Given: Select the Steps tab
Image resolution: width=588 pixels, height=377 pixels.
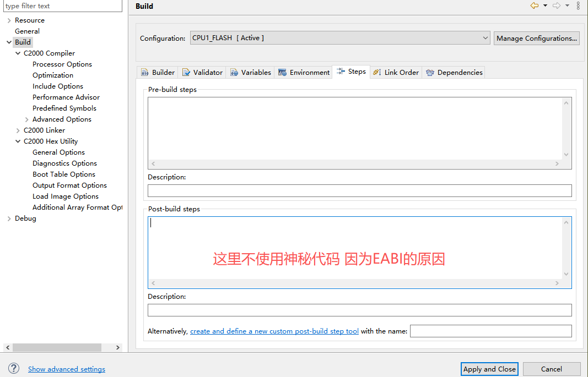Looking at the screenshot, I should (x=351, y=72).
